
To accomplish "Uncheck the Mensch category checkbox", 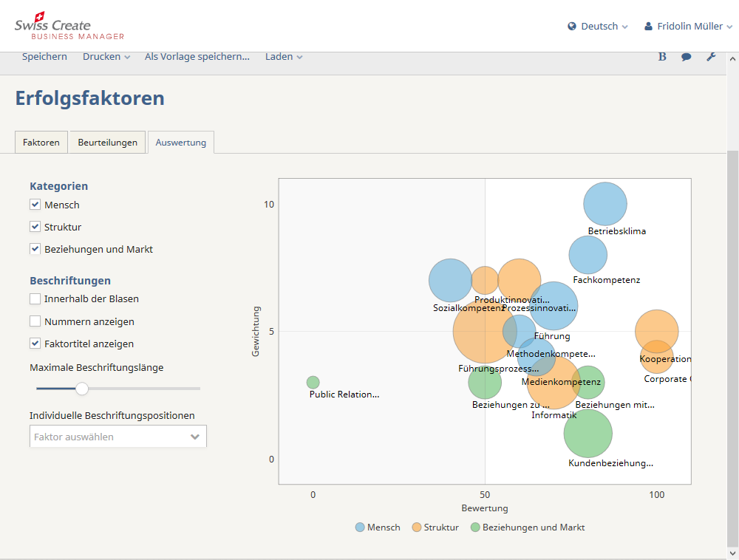I will pyautogui.click(x=35, y=205).
